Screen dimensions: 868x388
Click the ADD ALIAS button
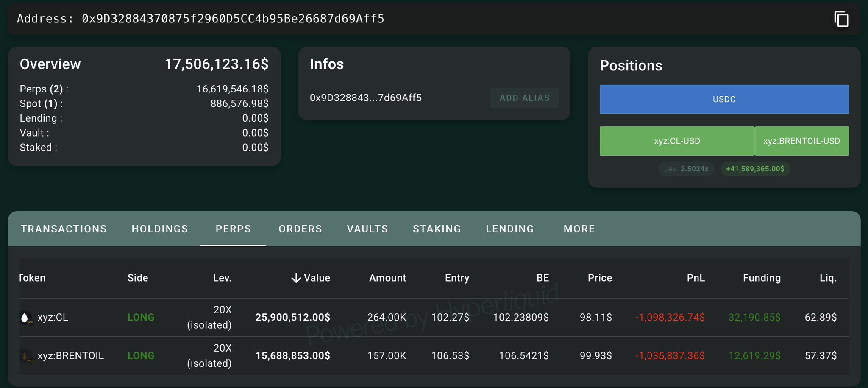(524, 98)
